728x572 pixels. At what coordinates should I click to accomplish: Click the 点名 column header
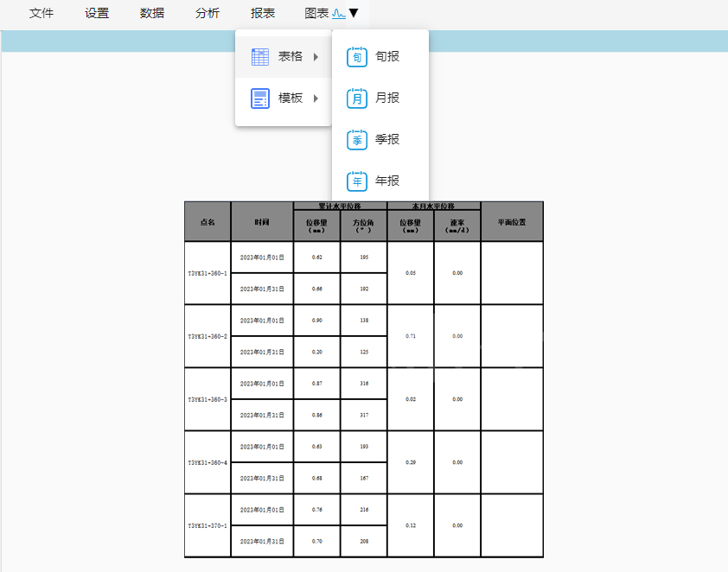pos(208,222)
